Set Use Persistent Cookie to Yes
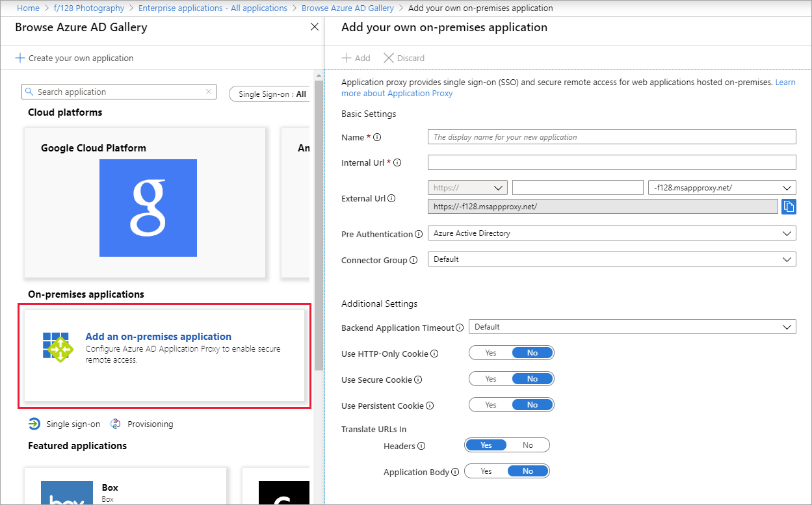The image size is (812, 505). click(x=491, y=405)
